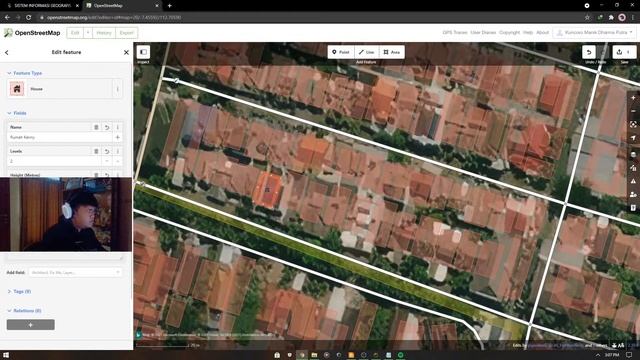
Task: Open the Edit dropdown arrow
Action: coord(88,33)
